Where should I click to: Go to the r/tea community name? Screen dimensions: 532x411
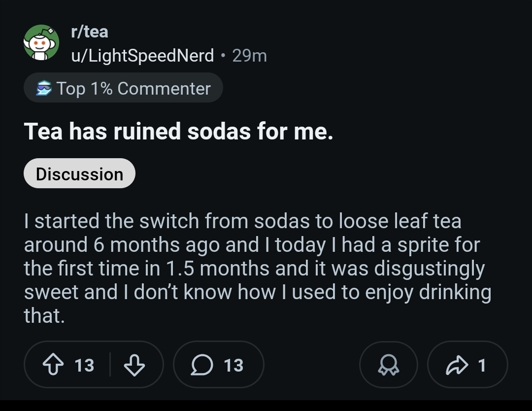pos(89,32)
